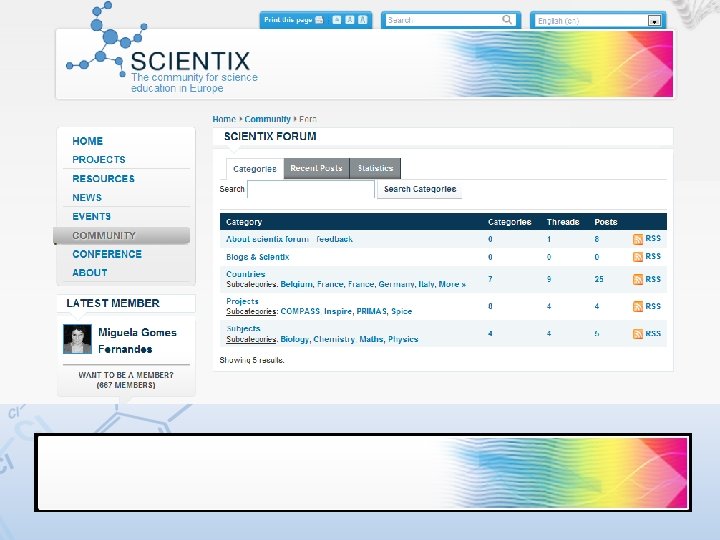Click RSS icon for About scientix forum row
The width and height of the screenshot is (720, 540).
(638, 239)
